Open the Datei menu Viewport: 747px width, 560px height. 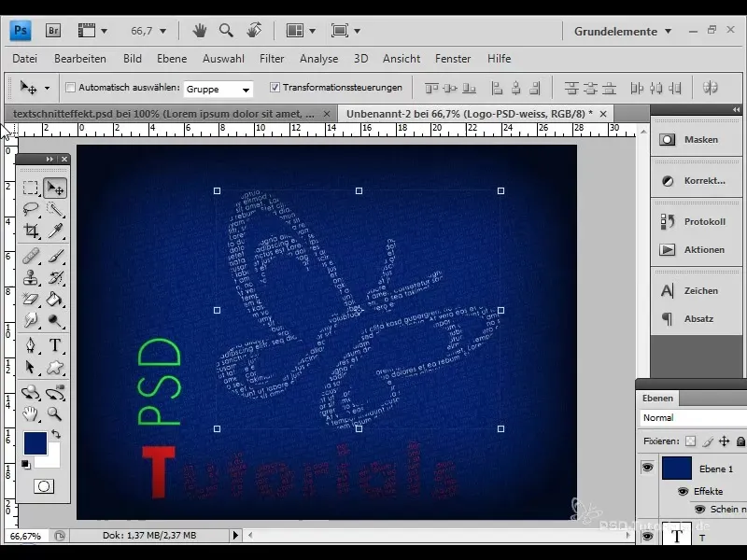pos(25,59)
